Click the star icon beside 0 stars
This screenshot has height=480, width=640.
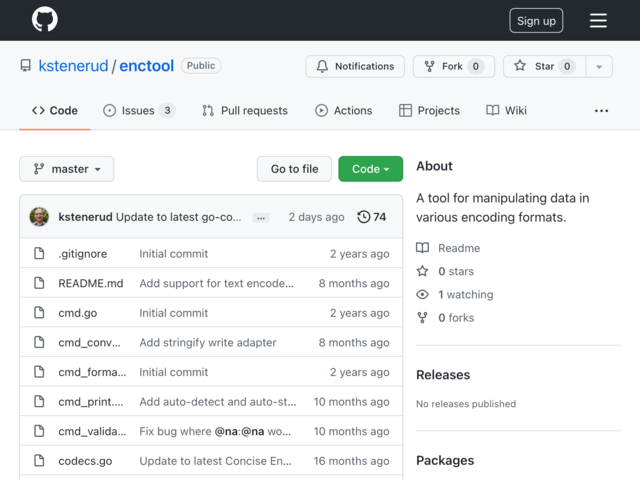[422, 271]
